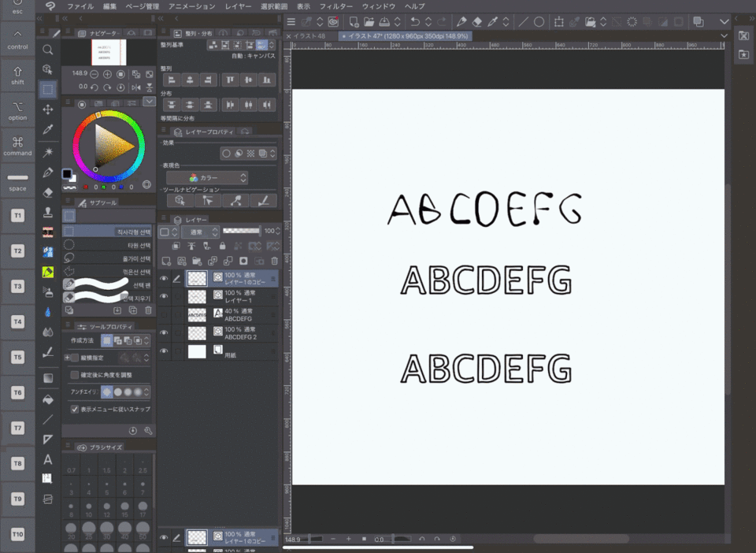This screenshot has width=756, height=553.
Task: Click the Undo arrow in the command bar
Action: (415, 22)
